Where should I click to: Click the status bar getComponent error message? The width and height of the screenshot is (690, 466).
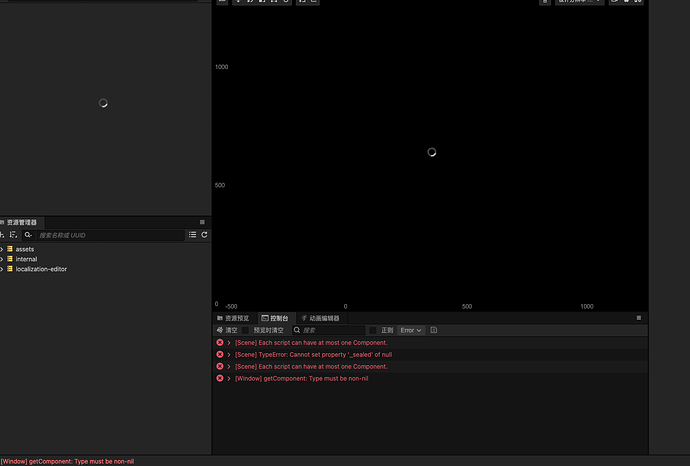click(67, 461)
